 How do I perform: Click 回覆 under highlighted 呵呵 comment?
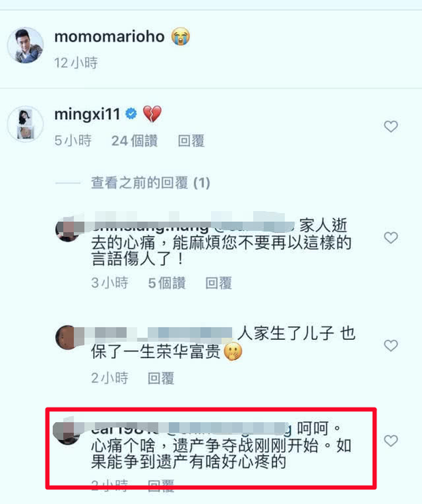pyautogui.click(x=161, y=486)
